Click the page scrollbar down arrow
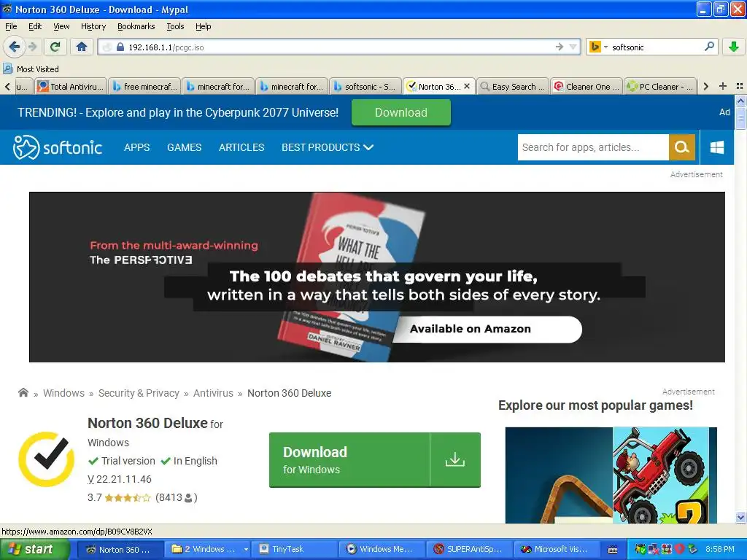 click(740, 517)
